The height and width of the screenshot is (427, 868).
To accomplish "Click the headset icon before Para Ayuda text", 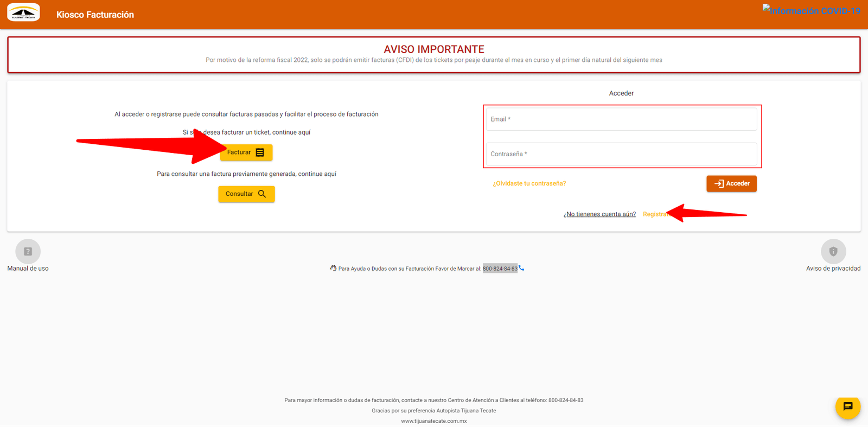I will point(333,268).
